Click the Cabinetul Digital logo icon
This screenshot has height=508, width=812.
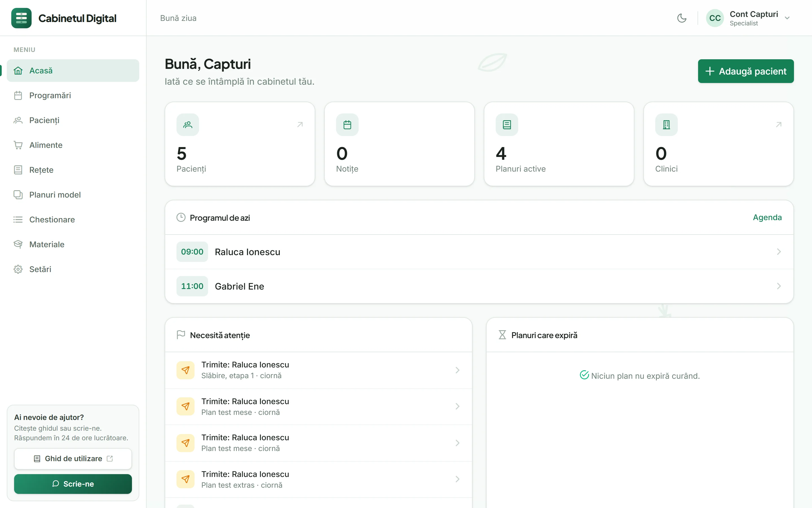pos(21,18)
